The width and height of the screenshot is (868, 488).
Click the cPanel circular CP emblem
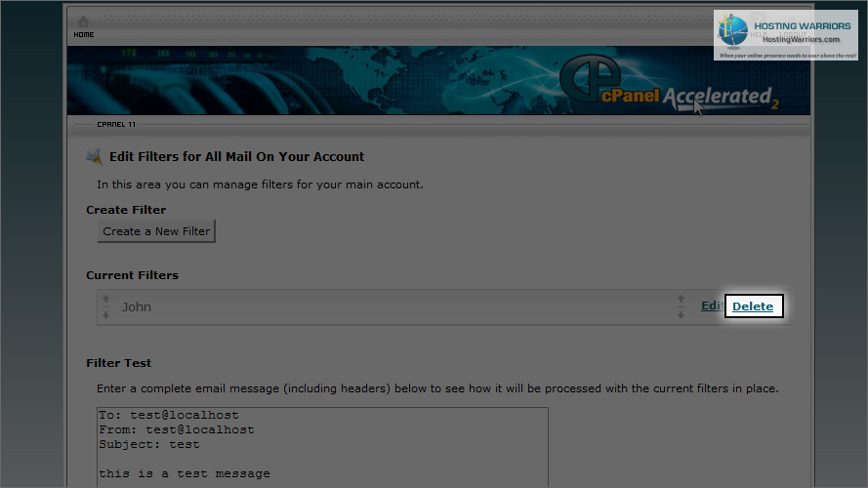click(x=589, y=78)
